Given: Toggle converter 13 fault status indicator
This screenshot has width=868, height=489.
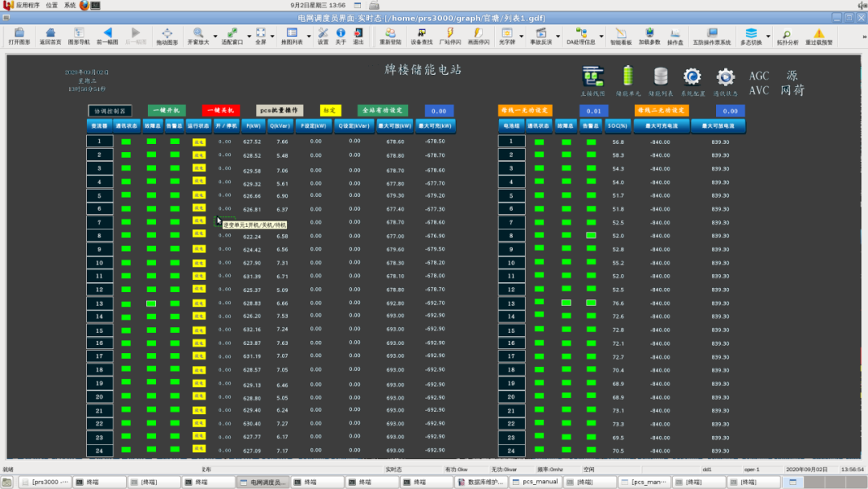Looking at the screenshot, I should 150,303.
